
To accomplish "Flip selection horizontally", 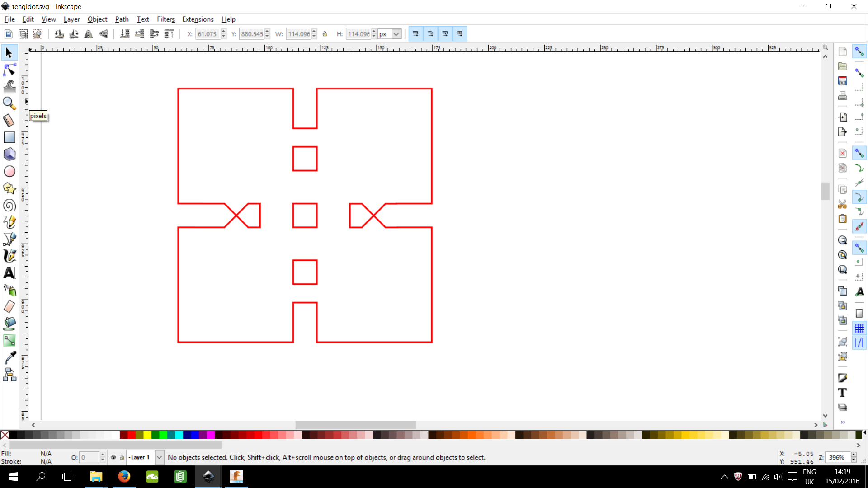I will click(89, 34).
